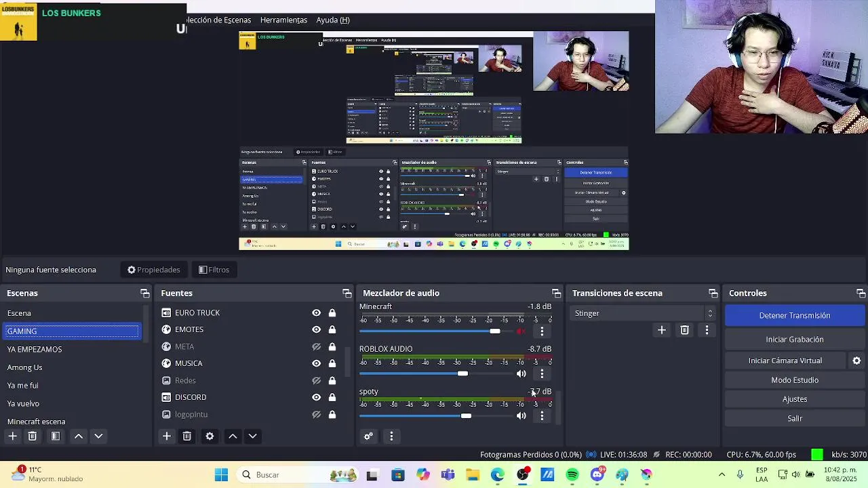Add a new scene with the plus icon in Escenas

pyautogui.click(x=12, y=436)
